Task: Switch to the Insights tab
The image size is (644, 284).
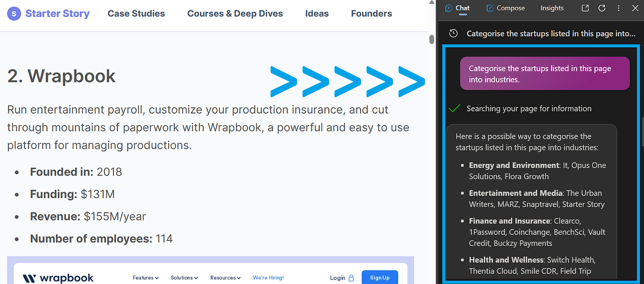Action: point(552,8)
